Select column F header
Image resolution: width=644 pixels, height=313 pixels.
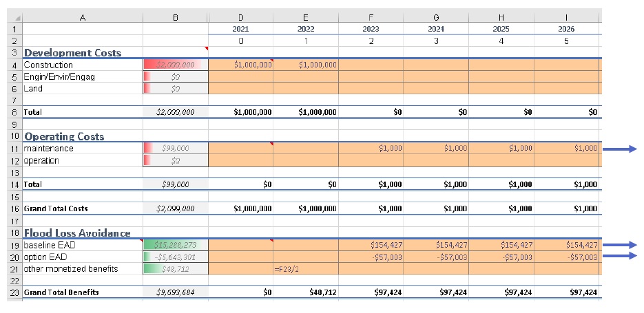click(371, 18)
